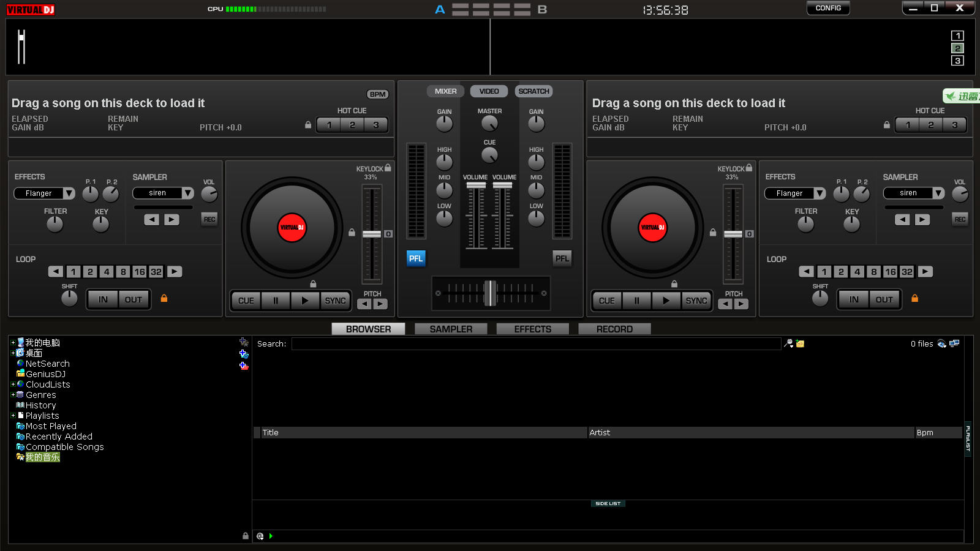Pause the left deck

[276, 301]
